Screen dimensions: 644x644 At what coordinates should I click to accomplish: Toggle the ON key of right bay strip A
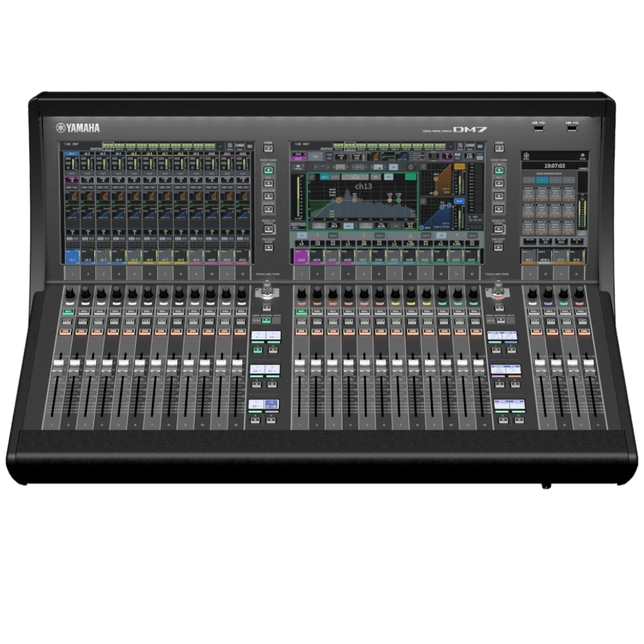coord(536,331)
